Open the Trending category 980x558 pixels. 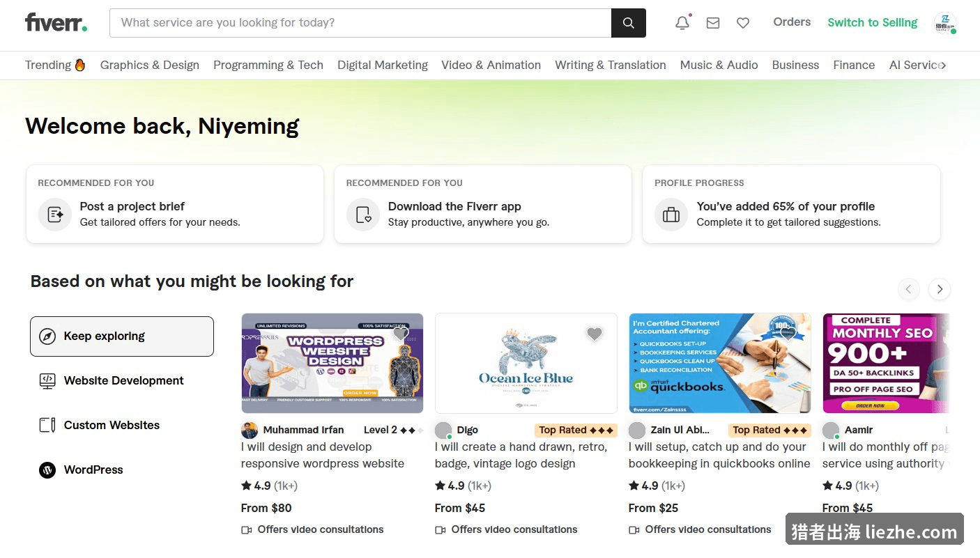[x=56, y=65]
